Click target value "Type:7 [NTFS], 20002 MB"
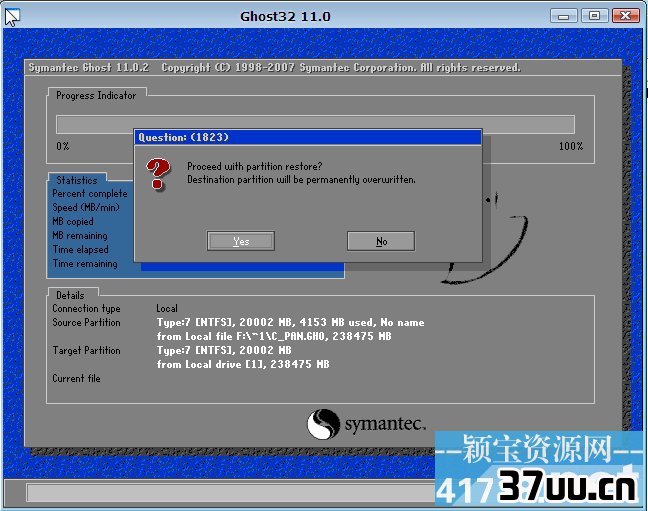This screenshot has width=648, height=511. [224, 351]
